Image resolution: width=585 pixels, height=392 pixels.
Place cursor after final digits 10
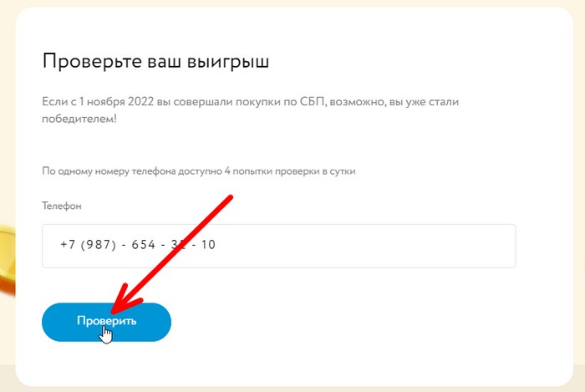point(216,245)
